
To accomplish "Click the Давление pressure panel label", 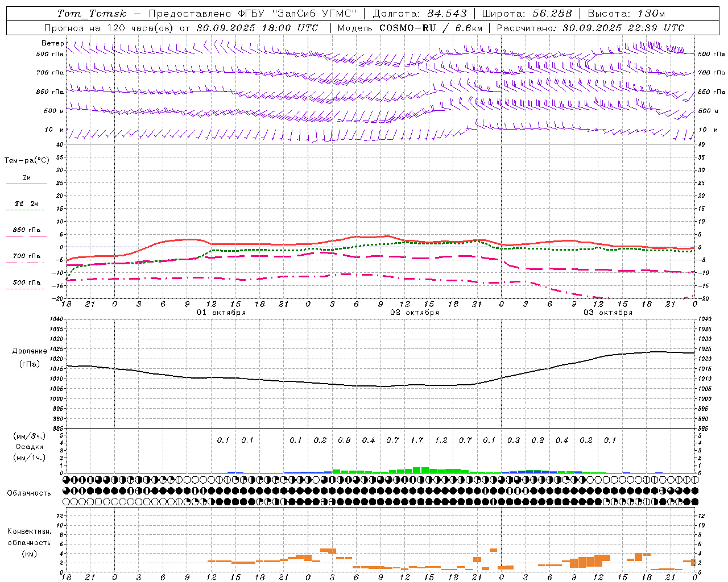I will click(29, 351).
